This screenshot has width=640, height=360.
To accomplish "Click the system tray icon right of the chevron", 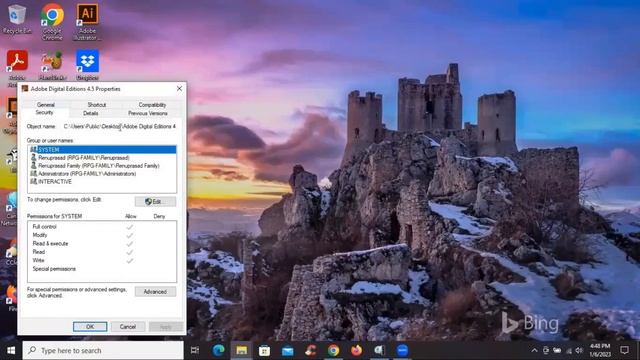I will (546, 351).
